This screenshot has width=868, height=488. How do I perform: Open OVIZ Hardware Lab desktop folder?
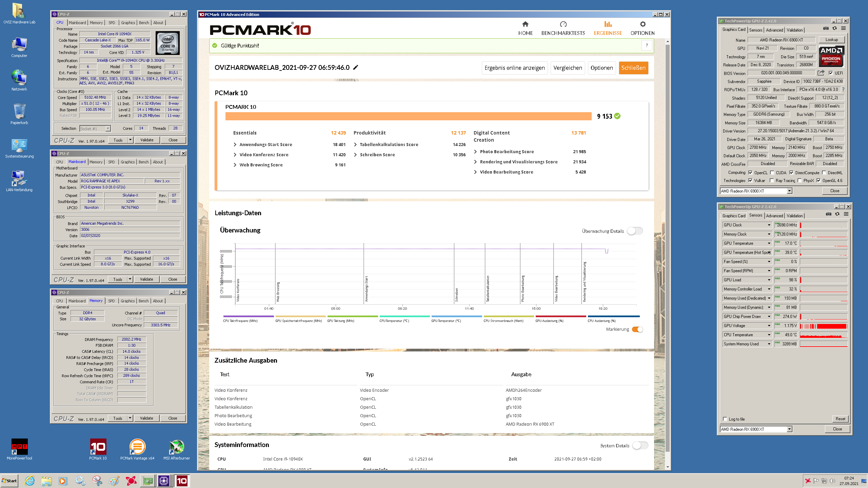pos(19,14)
